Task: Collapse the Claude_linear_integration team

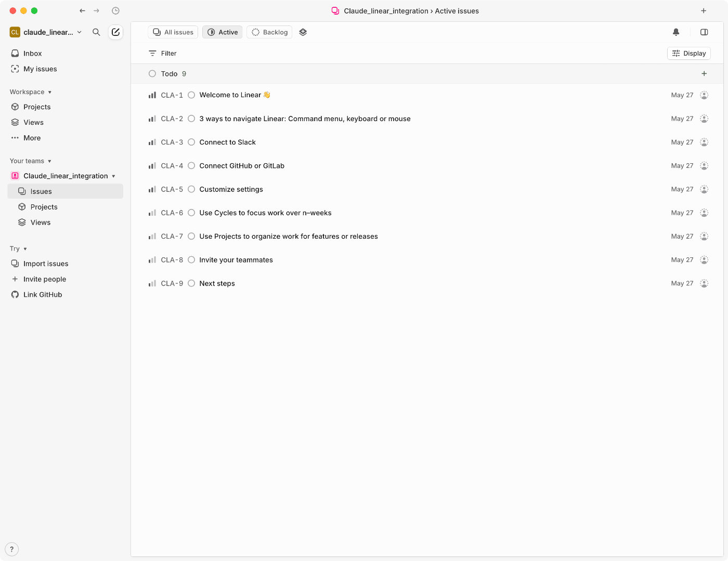Action: [x=113, y=176]
